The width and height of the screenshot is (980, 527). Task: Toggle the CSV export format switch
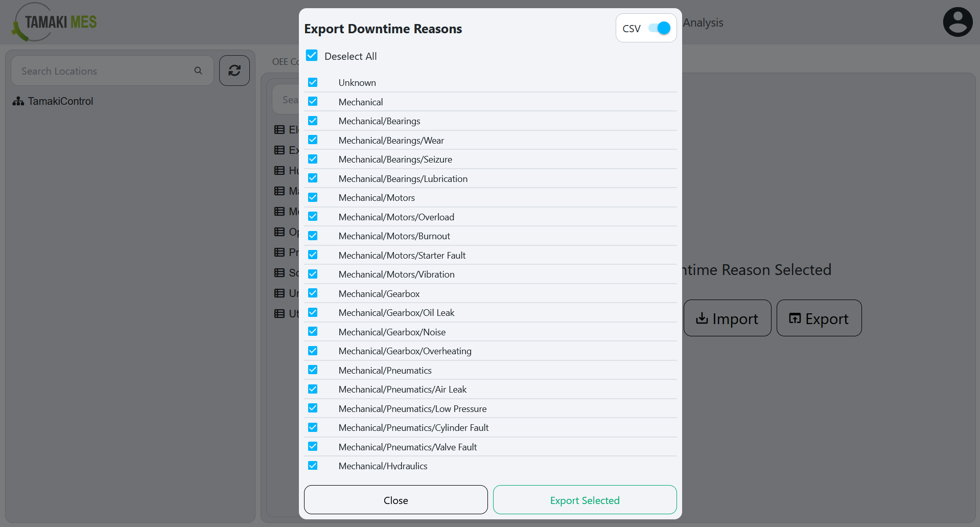click(x=659, y=28)
